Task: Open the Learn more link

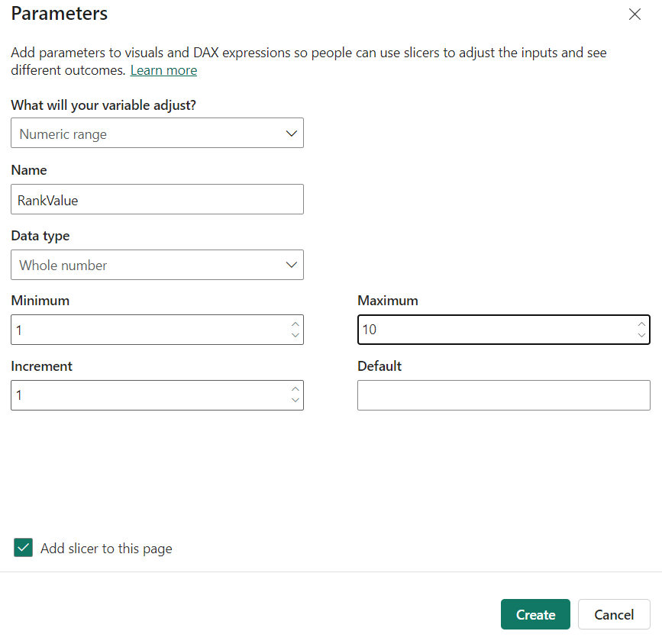Action: [x=163, y=70]
